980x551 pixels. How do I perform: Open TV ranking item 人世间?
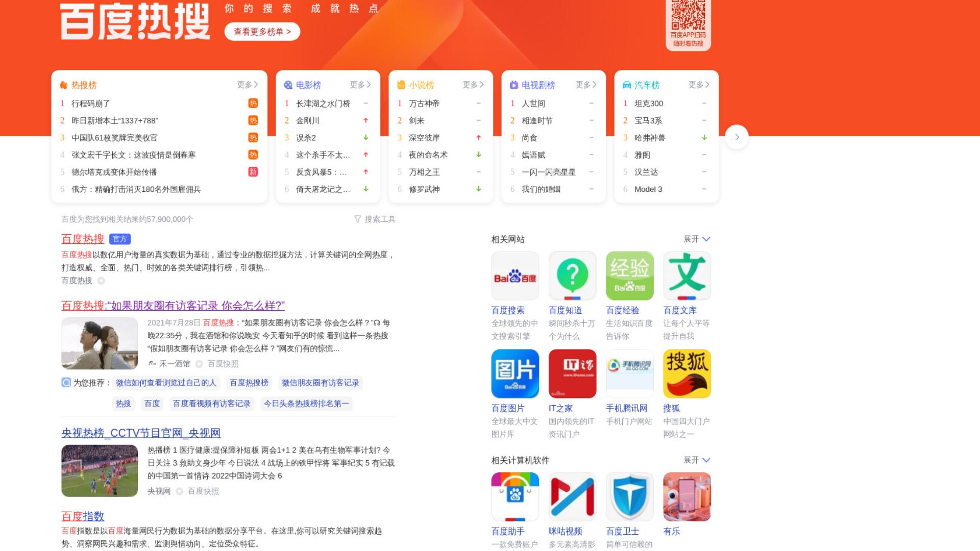pyautogui.click(x=533, y=104)
